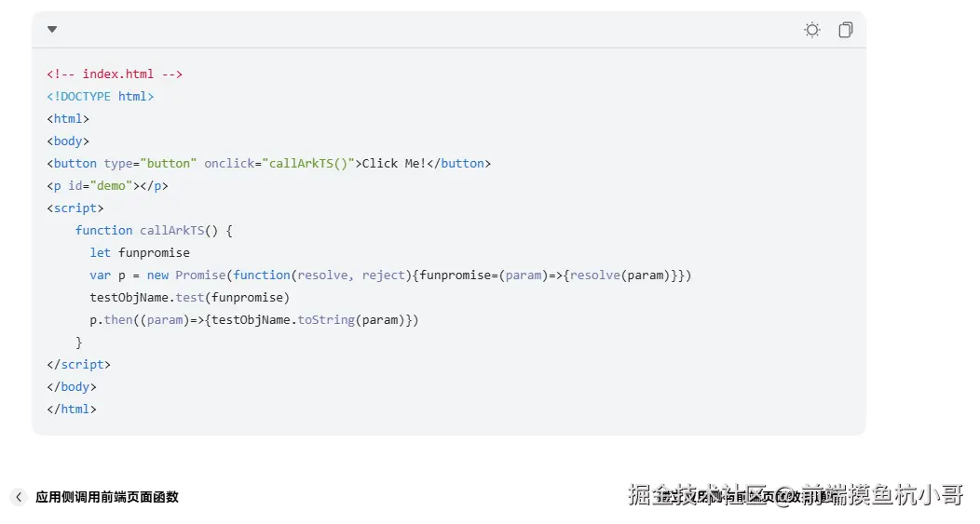The height and width of the screenshot is (524, 980).
Task: Click the "callArkTS()" string in the button tag
Action: pos(308,164)
